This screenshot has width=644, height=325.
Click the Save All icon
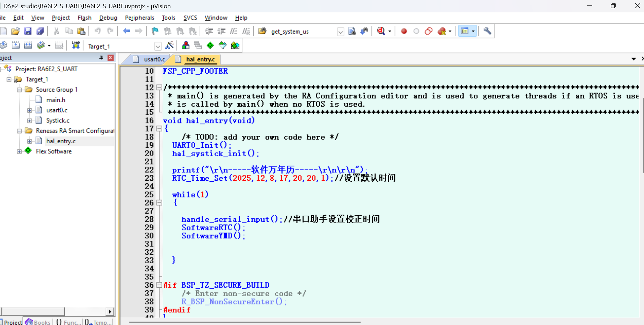click(40, 31)
